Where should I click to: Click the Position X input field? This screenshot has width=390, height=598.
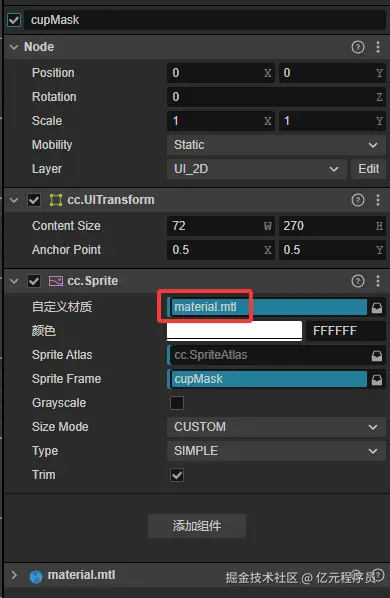(x=221, y=73)
